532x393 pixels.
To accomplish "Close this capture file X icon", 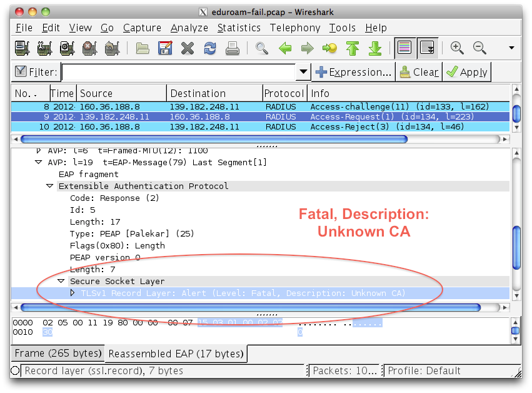I will click(188, 48).
